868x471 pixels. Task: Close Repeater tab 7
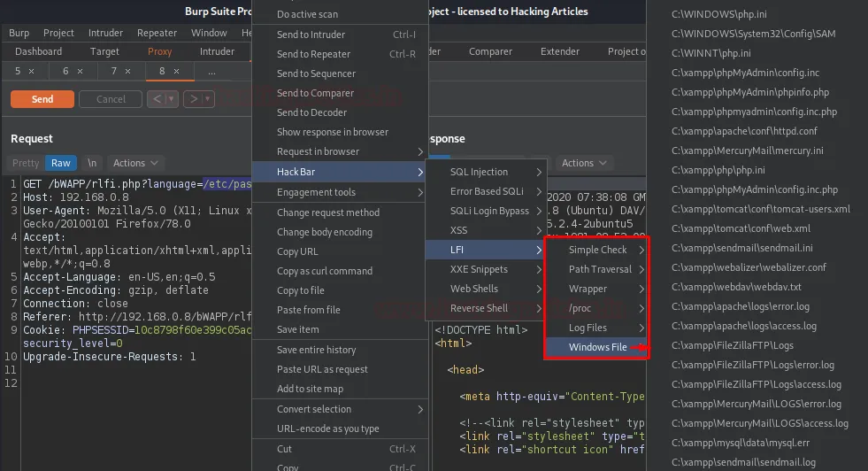[128, 71]
